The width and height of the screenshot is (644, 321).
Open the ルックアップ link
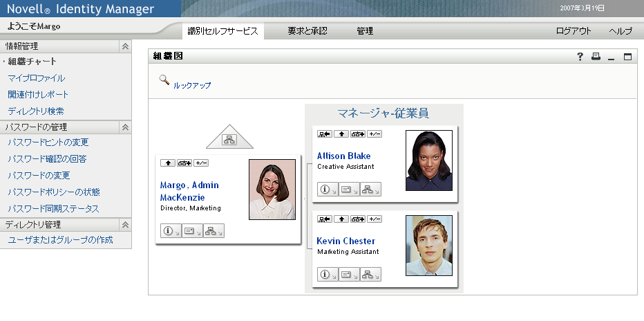point(192,86)
